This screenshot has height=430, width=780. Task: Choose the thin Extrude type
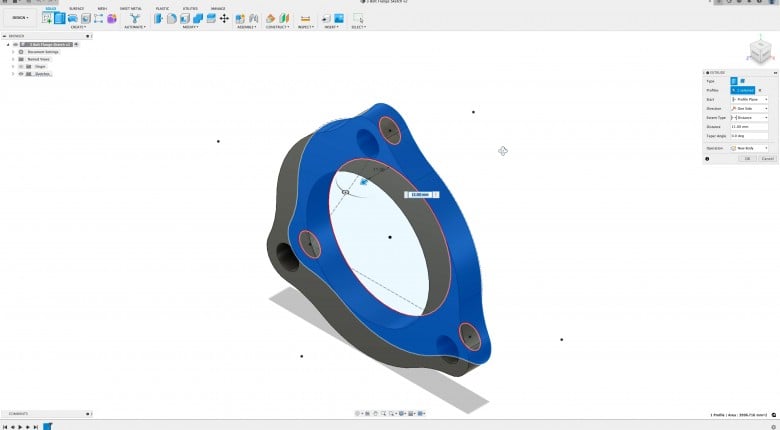tap(742, 81)
